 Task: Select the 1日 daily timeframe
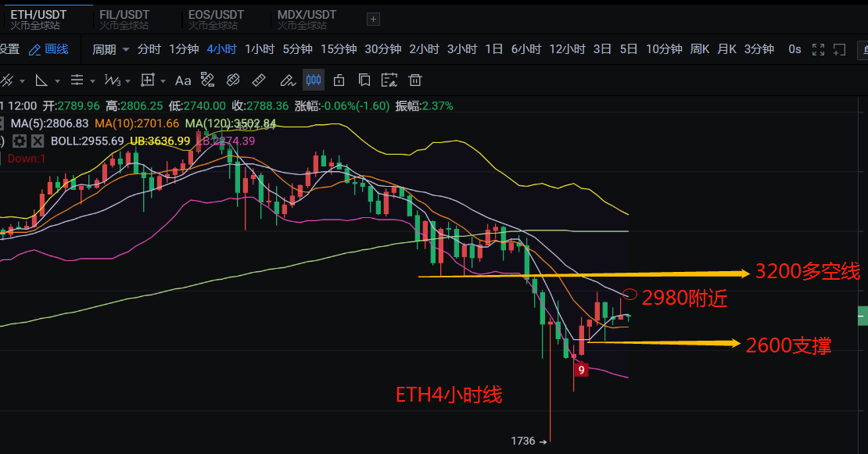pos(493,49)
